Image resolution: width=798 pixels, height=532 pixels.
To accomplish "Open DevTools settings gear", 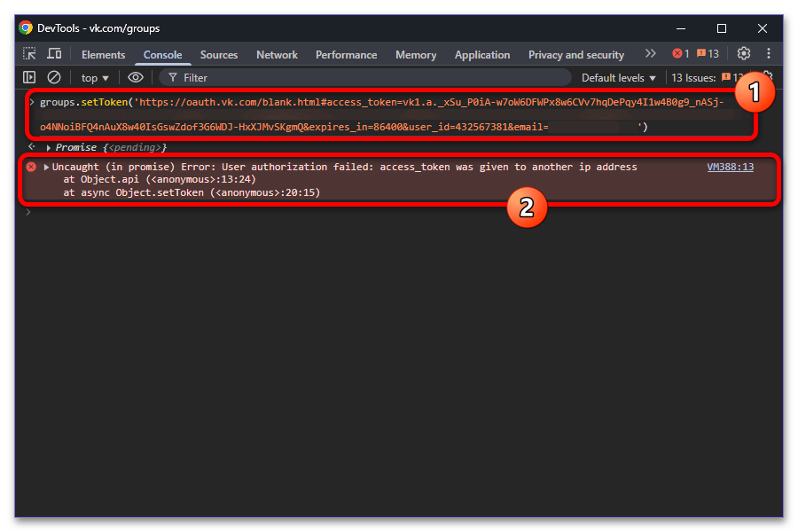I will (x=744, y=53).
